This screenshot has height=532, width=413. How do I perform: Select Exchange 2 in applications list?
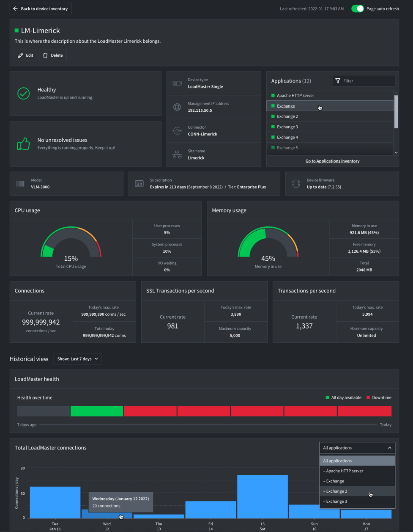coord(330,116)
